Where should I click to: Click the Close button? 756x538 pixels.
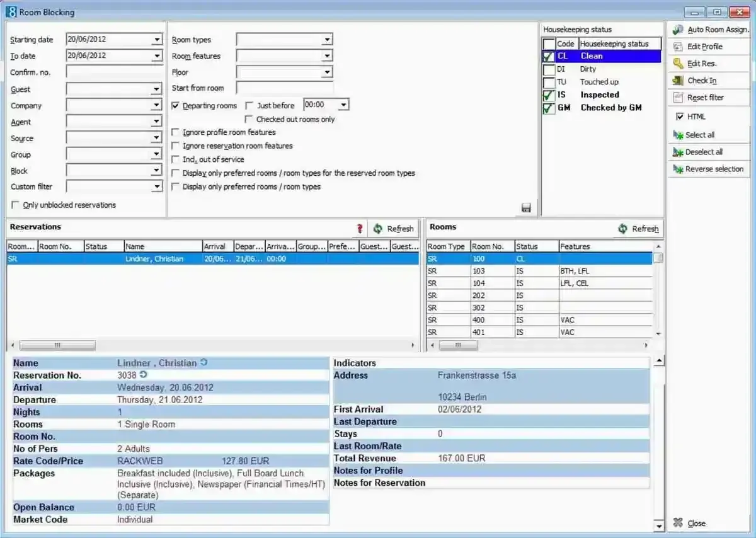click(x=709, y=523)
